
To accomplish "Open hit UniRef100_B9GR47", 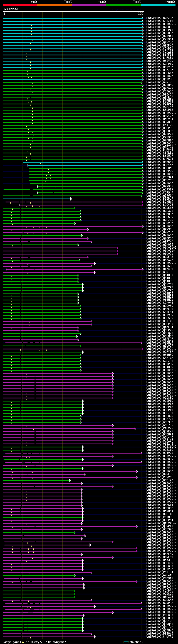I will (x=160, y=30).
